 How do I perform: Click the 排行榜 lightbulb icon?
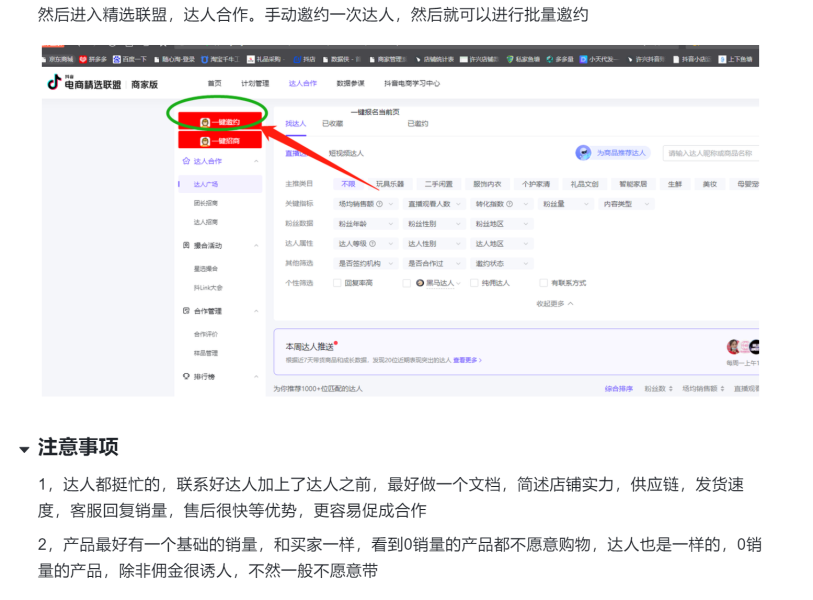187,376
